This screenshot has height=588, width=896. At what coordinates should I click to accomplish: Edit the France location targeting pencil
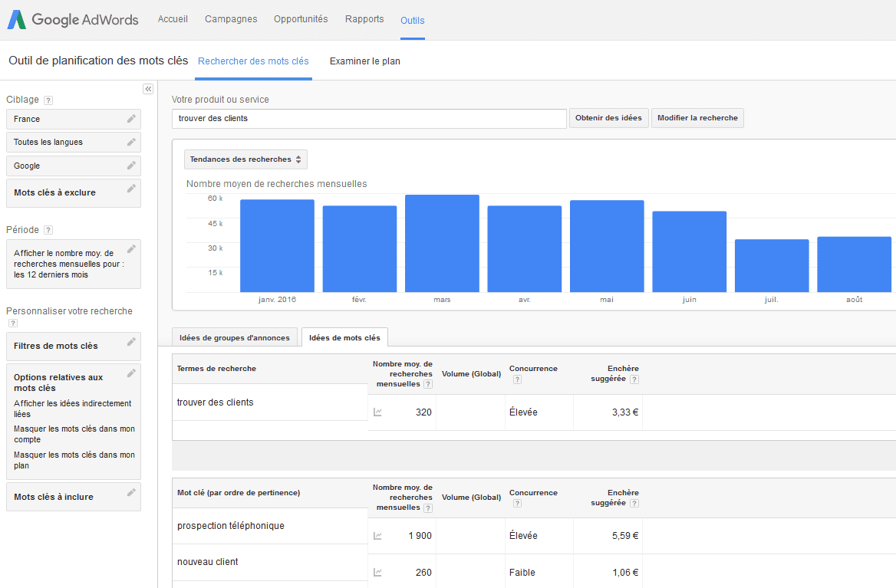coord(131,119)
